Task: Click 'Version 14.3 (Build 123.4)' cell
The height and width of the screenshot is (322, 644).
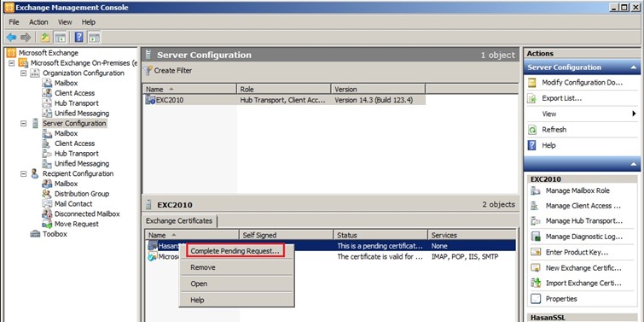Action: click(373, 100)
